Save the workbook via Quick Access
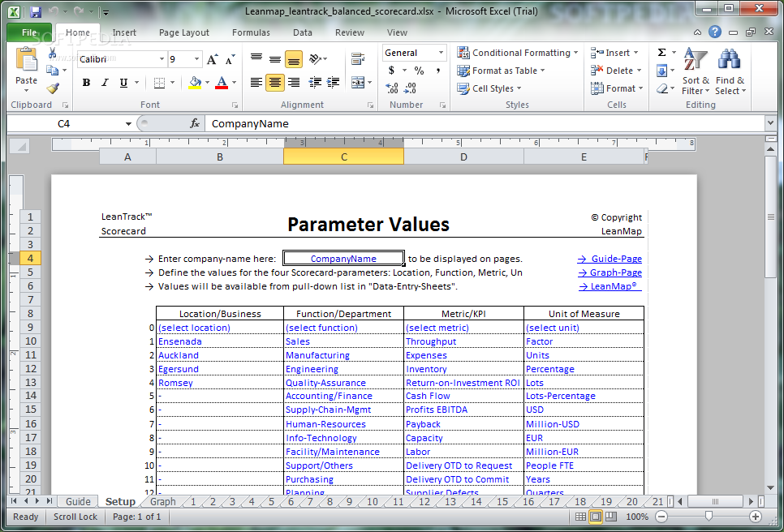The width and height of the screenshot is (784, 532). [36, 11]
